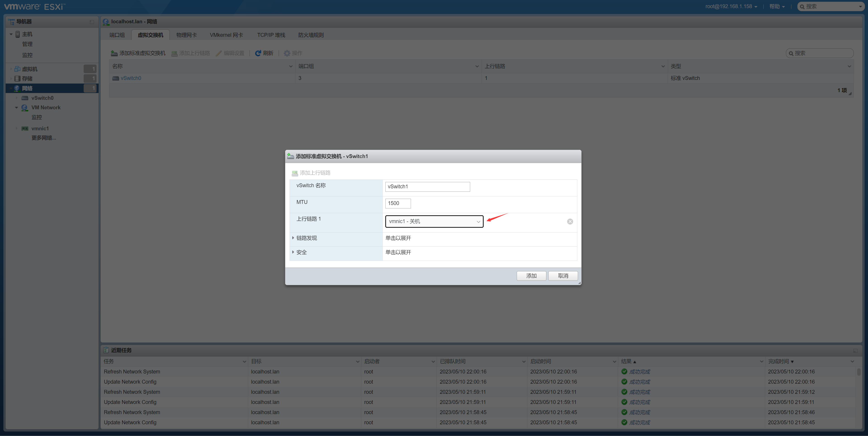Click the MTU input field
The width and height of the screenshot is (868, 436).
coord(398,203)
